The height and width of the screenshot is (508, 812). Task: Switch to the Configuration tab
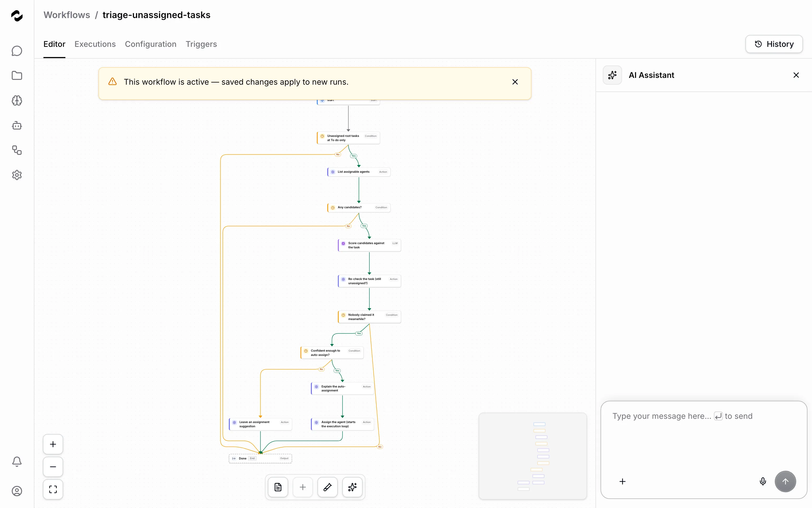tap(151, 44)
